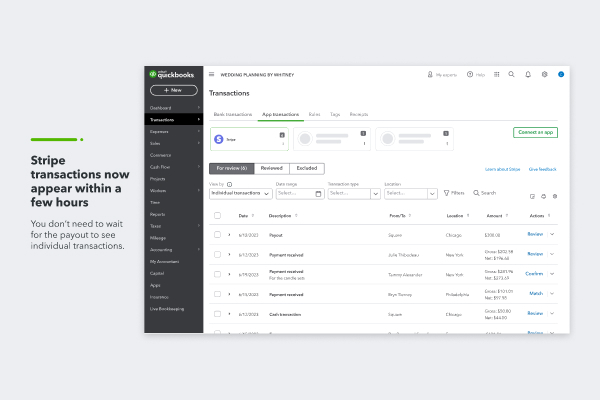The height and width of the screenshot is (400, 600).
Task: Click Search next to Filters
Action: [484, 193]
